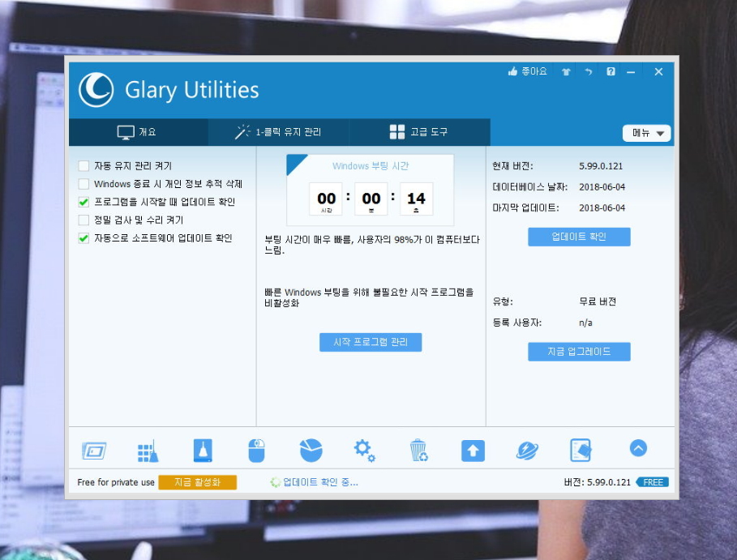This screenshot has width=737, height=560.
Task: Click the 시작 프로그램 관리 button
Action: 371,342
